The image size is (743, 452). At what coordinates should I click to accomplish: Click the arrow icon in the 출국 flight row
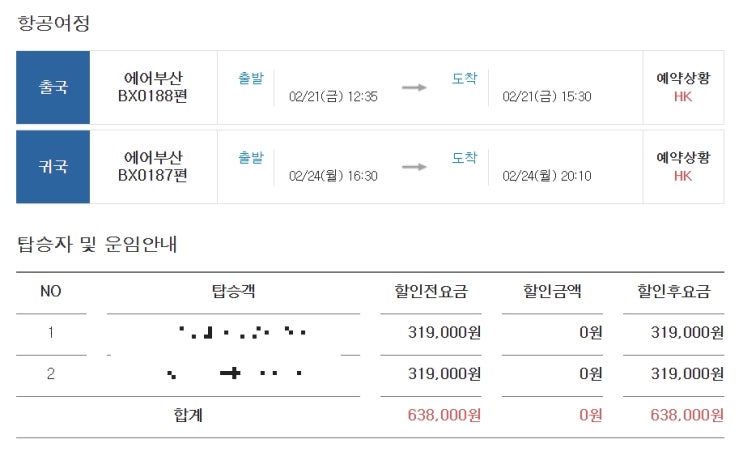tap(414, 88)
